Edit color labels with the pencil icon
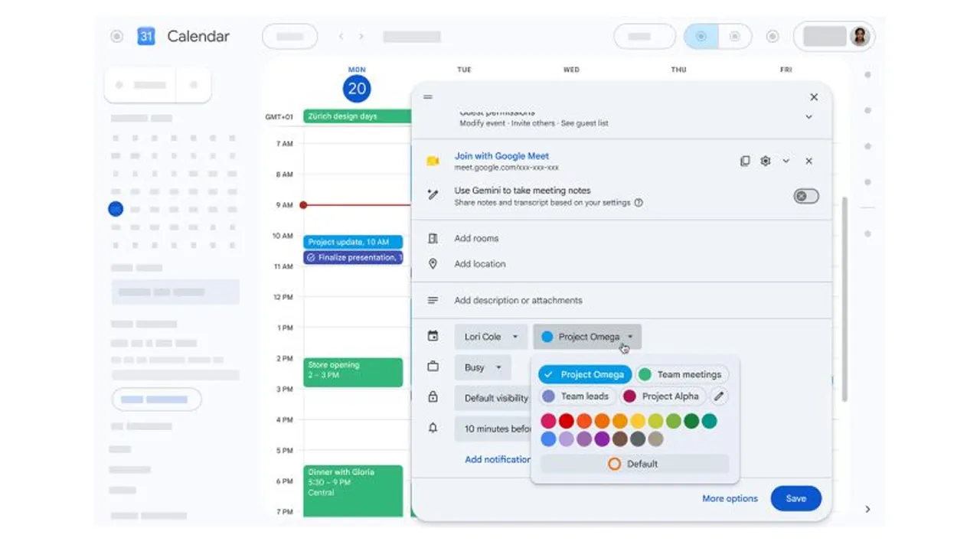This screenshot has height=551, width=980. pos(718,396)
